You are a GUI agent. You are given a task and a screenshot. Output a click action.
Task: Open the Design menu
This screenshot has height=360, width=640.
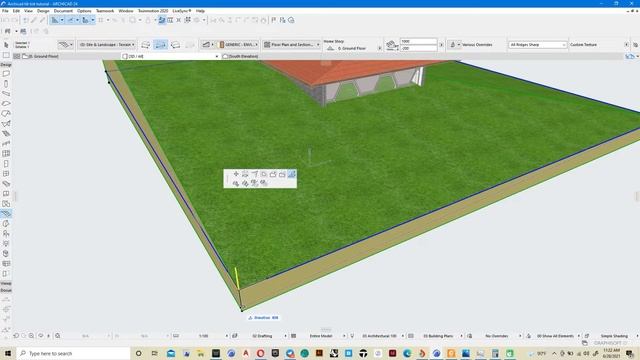(43, 11)
